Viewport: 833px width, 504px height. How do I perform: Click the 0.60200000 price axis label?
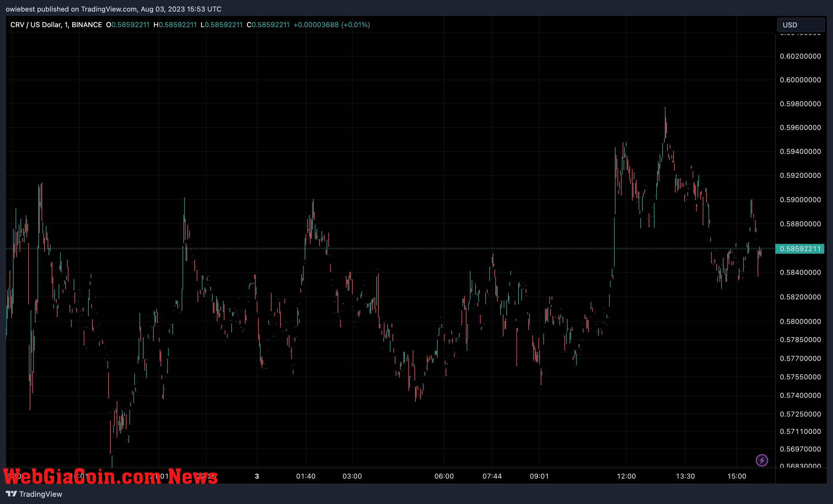tap(800, 56)
